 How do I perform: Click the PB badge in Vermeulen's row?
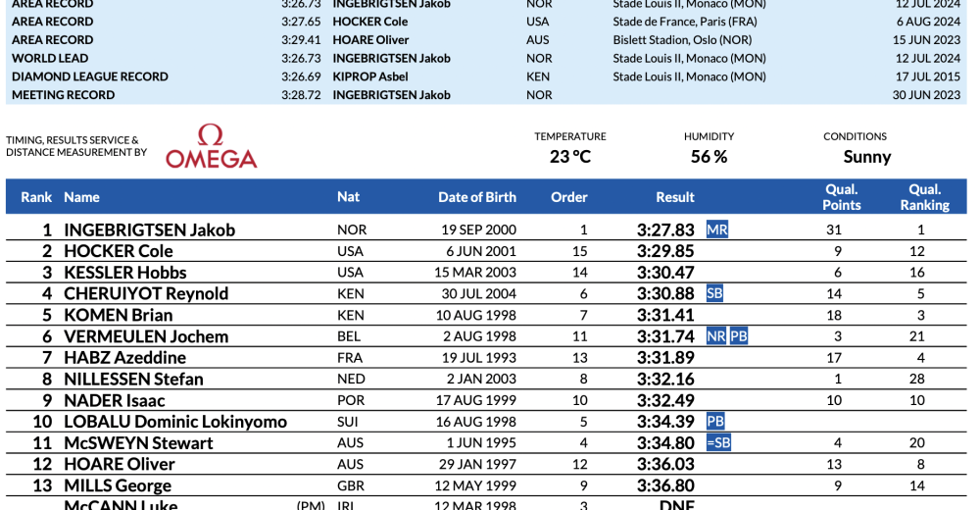click(739, 336)
